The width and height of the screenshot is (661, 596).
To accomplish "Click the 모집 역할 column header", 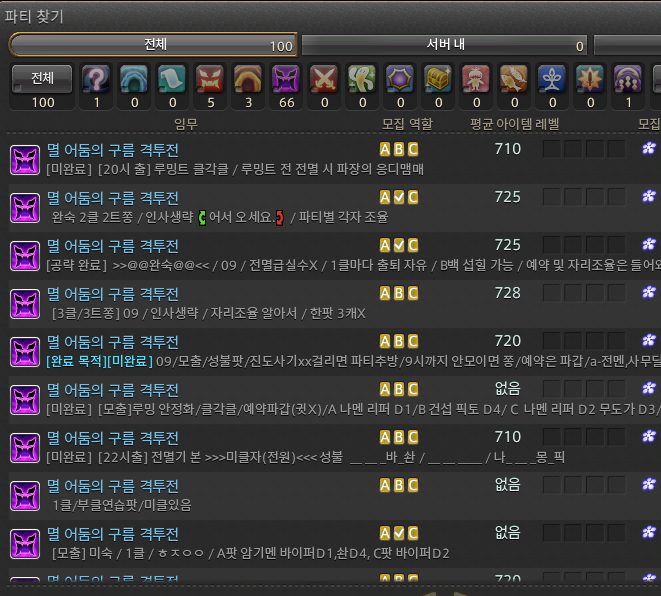I will click(407, 124).
